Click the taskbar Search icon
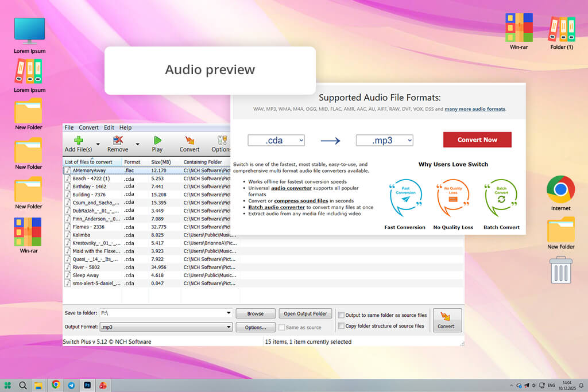Image resolution: width=588 pixels, height=392 pixels. click(22, 385)
